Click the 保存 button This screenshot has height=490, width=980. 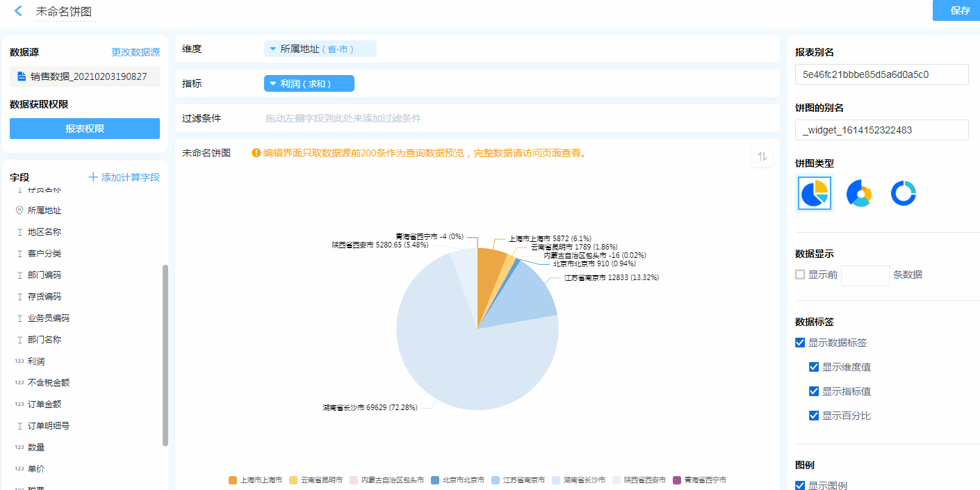[x=960, y=10]
